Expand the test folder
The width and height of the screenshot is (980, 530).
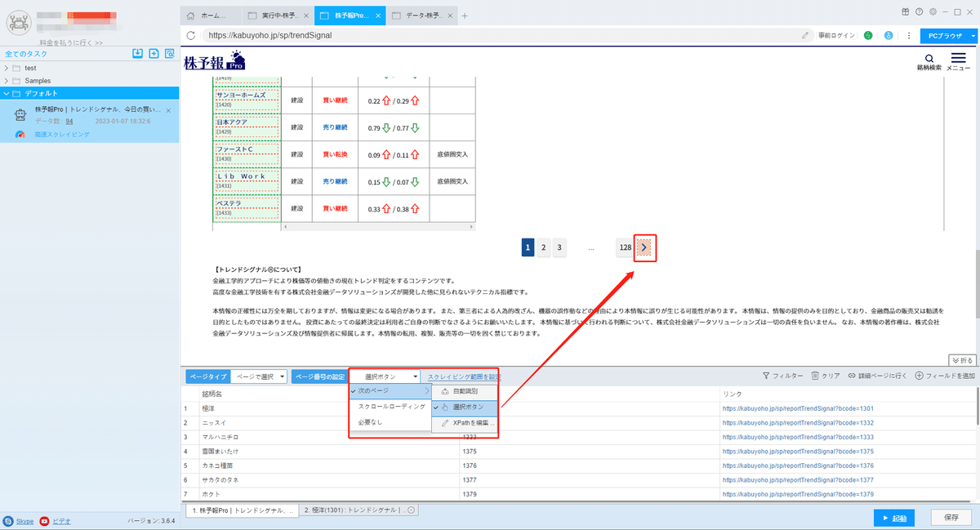tap(7, 68)
